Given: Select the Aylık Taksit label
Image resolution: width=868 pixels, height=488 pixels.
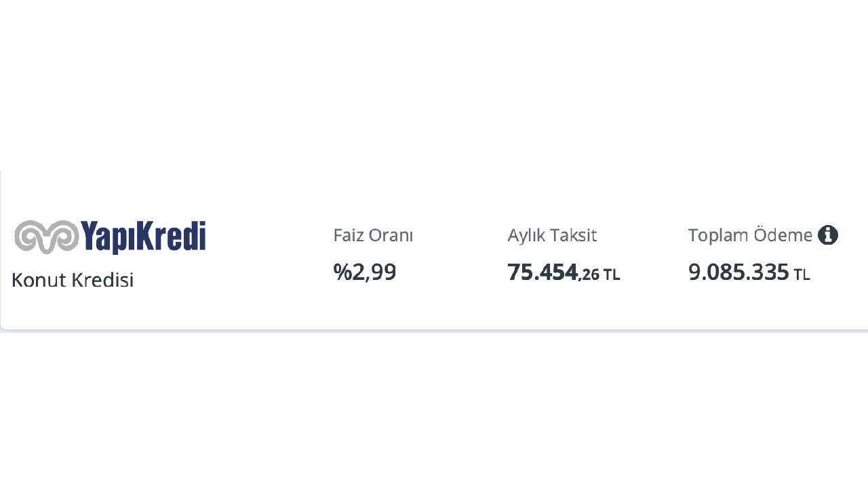Looking at the screenshot, I should point(552,235).
